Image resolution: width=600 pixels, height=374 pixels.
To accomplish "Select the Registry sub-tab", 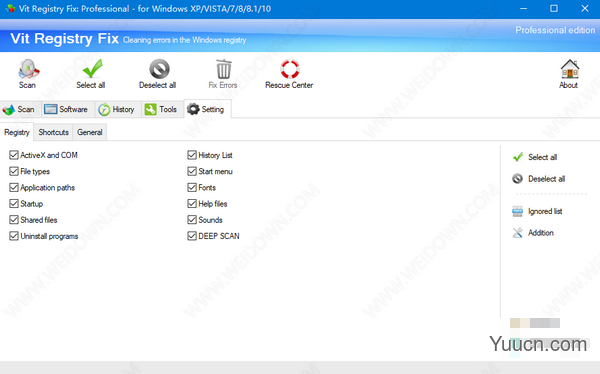I will (17, 132).
